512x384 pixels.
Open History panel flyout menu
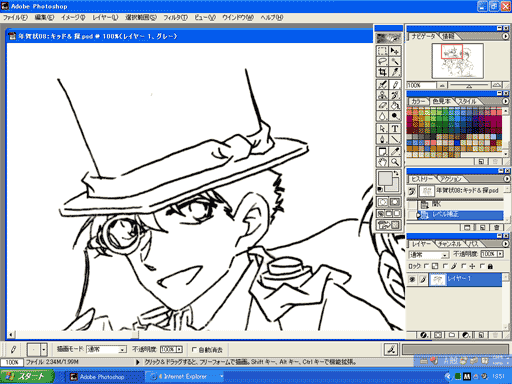pos(506,179)
